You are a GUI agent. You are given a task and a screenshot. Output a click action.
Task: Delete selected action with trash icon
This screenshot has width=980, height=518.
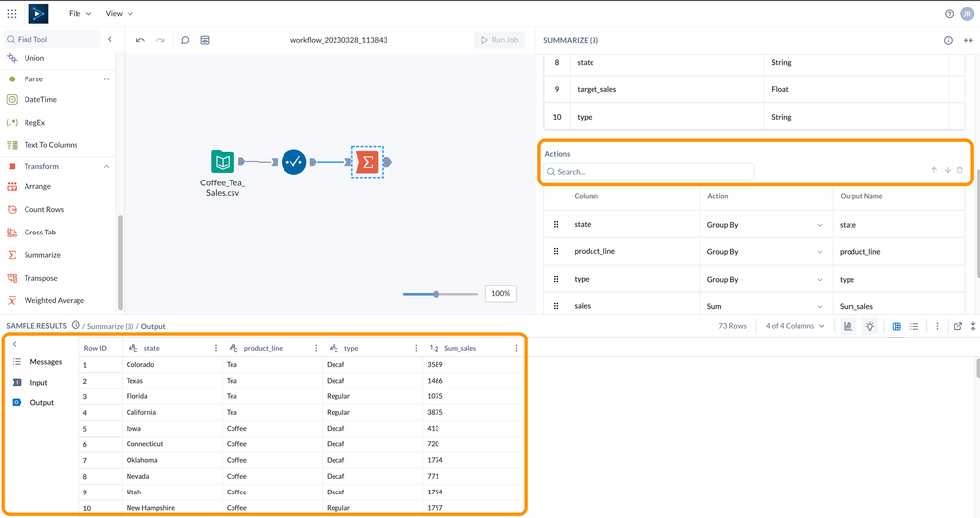pos(960,170)
